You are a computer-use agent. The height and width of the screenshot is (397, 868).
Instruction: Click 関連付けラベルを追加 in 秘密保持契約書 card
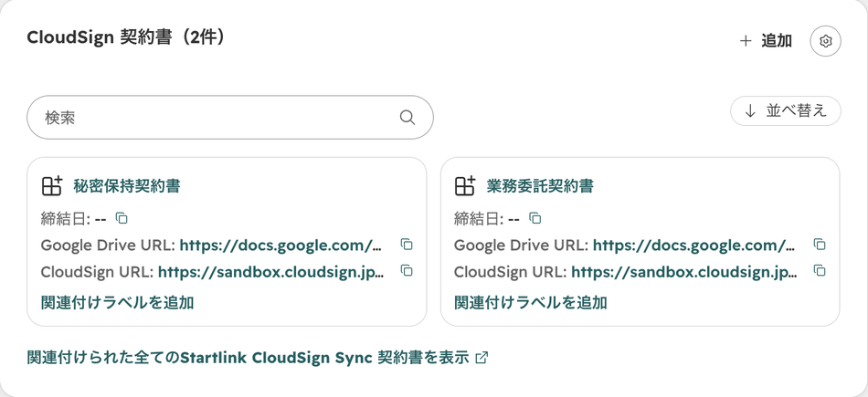(117, 302)
